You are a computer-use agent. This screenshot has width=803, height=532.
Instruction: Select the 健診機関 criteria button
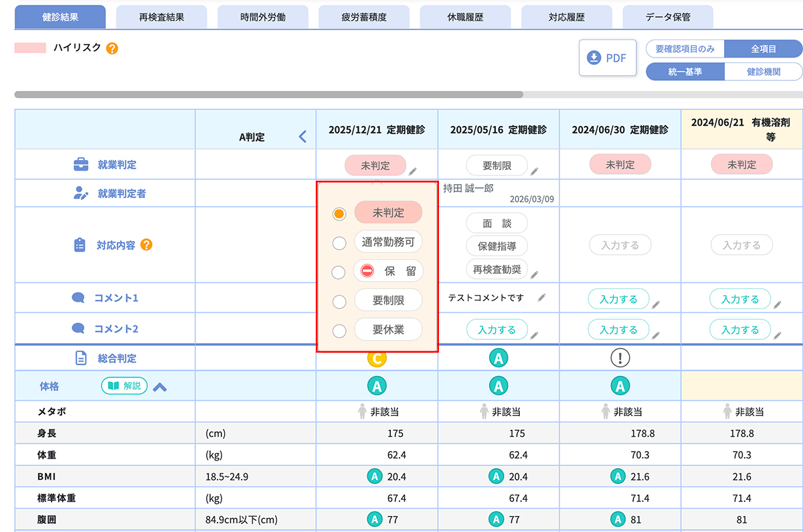click(x=763, y=72)
